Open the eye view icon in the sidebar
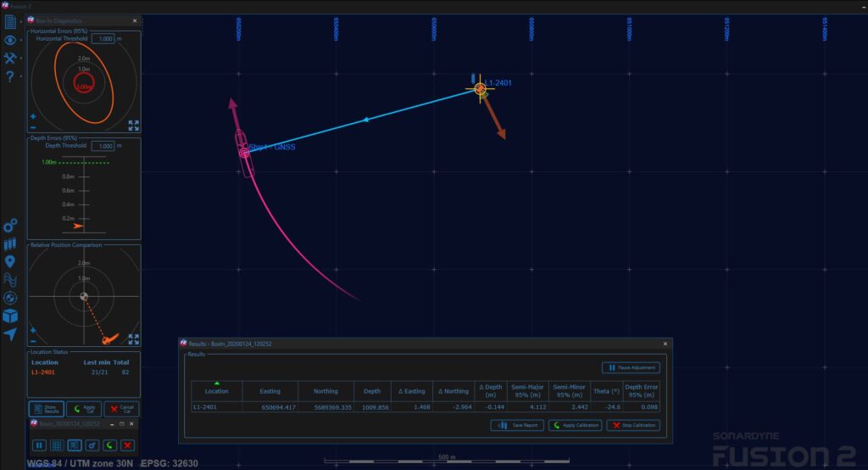868x470 pixels. pos(10,41)
